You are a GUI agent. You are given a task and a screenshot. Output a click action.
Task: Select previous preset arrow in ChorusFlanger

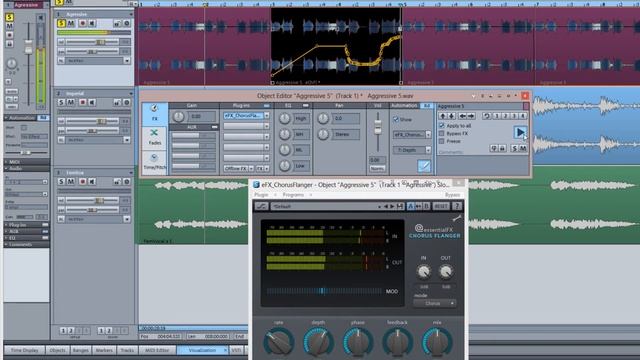pyautogui.click(x=386, y=207)
